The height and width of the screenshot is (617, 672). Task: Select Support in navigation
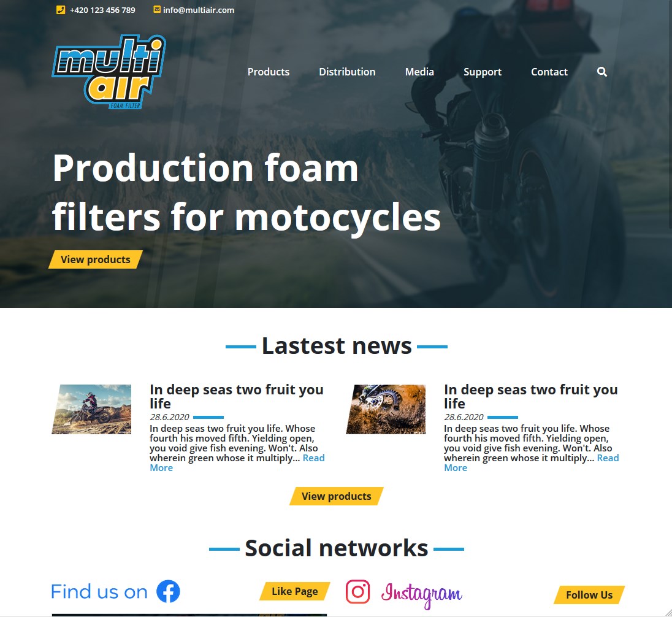483,72
